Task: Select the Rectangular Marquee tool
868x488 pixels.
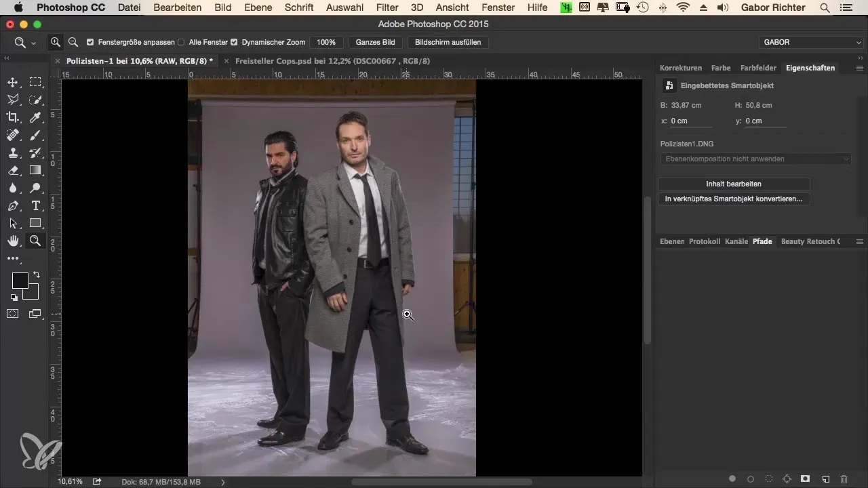Action: (x=35, y=82)
